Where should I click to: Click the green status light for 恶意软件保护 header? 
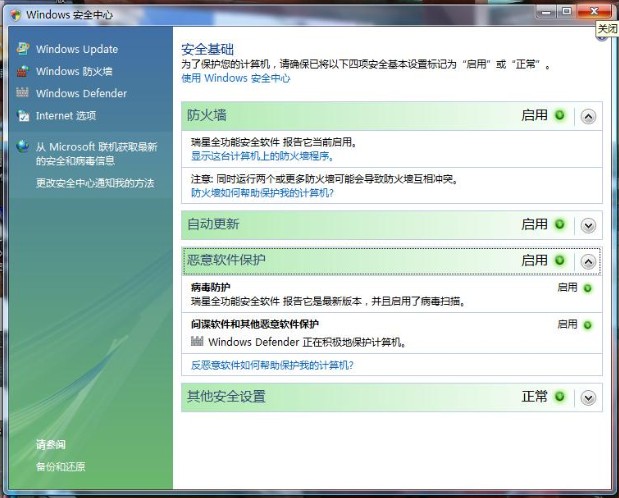tap(559, 260)
